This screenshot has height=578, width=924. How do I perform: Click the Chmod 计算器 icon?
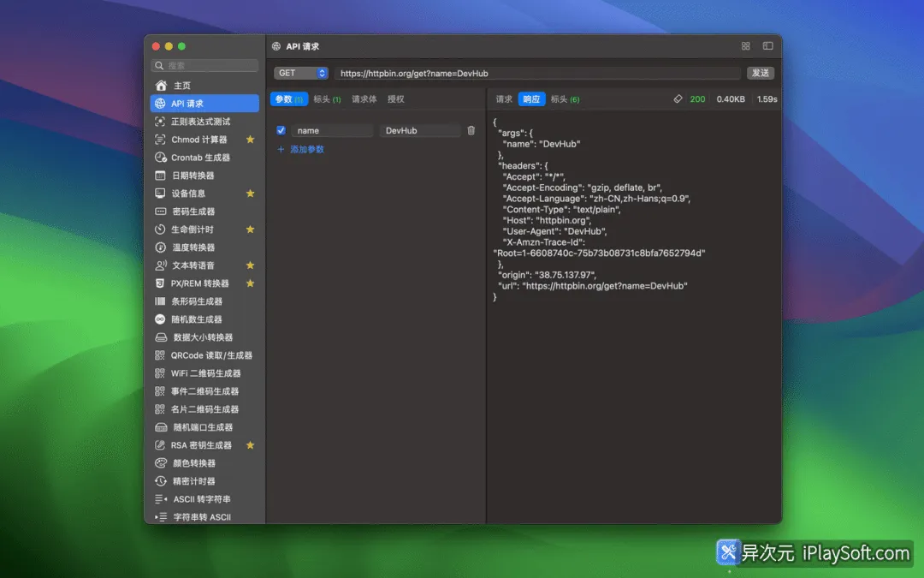click(x=160, y=140)
